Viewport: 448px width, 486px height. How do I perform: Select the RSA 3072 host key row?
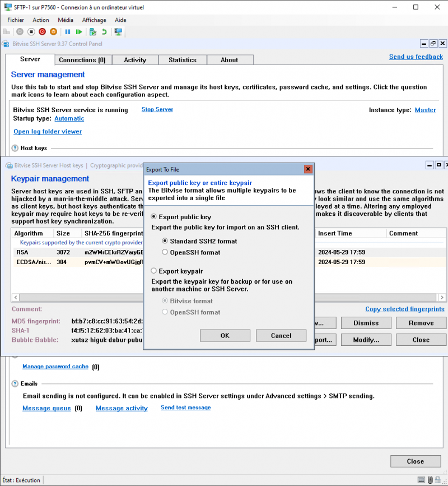[67, 252]
